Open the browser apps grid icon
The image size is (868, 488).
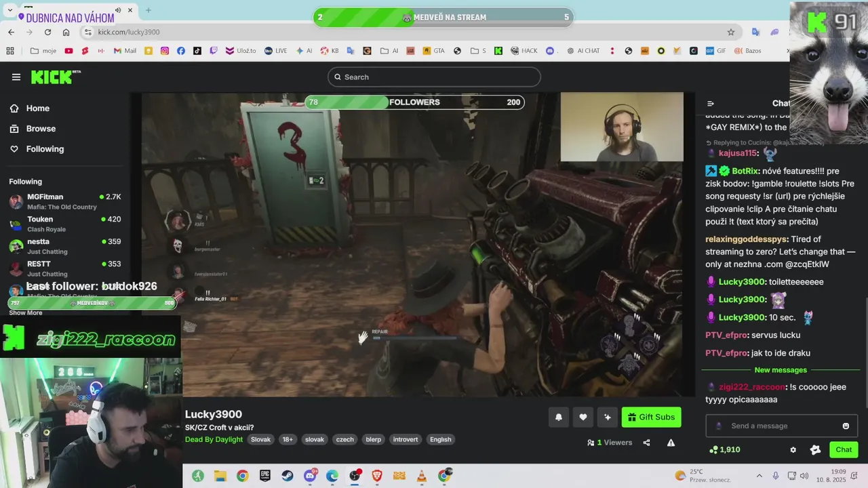[10, 51]
